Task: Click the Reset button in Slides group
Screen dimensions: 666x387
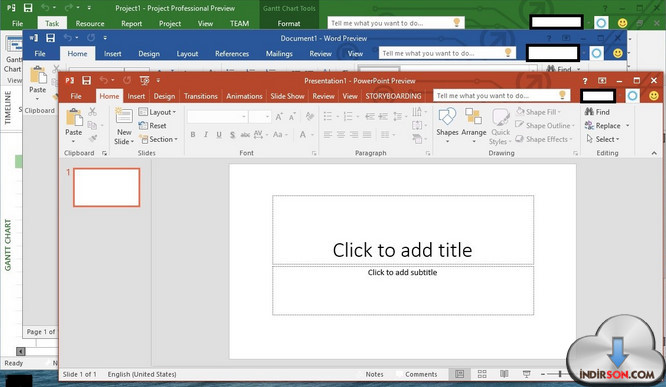Action: click(152, 126)
